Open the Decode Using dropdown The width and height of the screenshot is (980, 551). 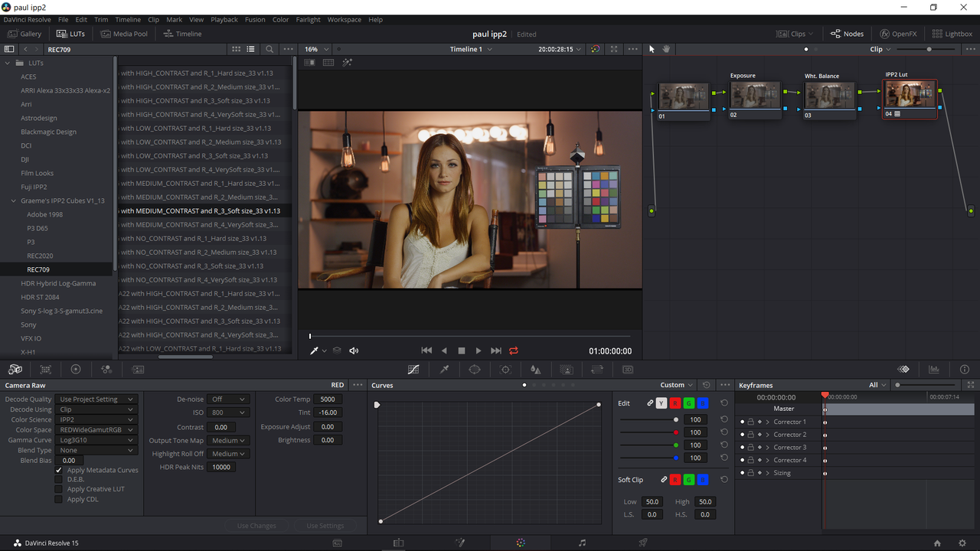97,409
